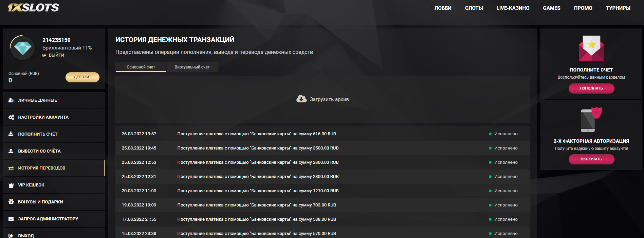Click the История денежных транзакций heading
This screenshot has height=238, width=644.
pyautogui.click(x=175, y=40)
